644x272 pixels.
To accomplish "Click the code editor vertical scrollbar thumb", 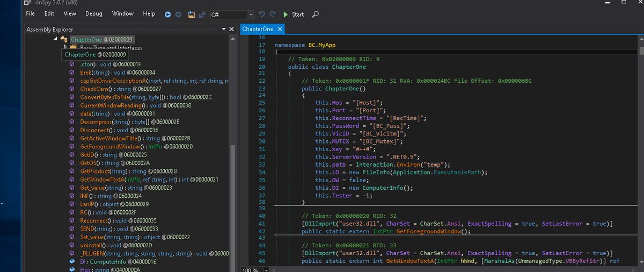I will 641,51.
